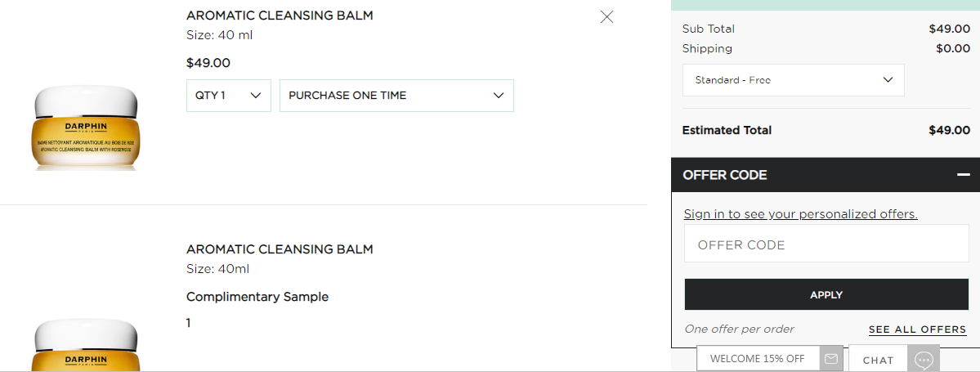Viewport: 980px width, 372px height.
Task: Click the chat speech bubble icon
Action: 924,360
